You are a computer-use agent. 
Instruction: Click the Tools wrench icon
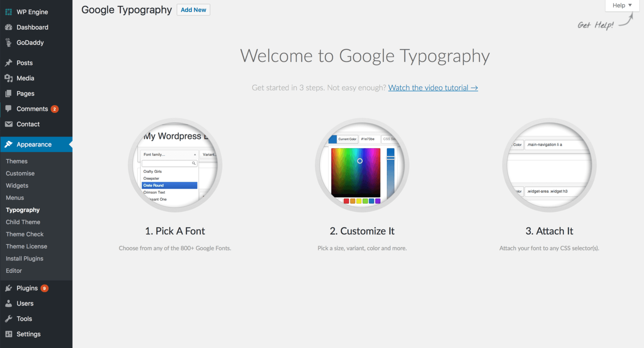tap(9, 319)
